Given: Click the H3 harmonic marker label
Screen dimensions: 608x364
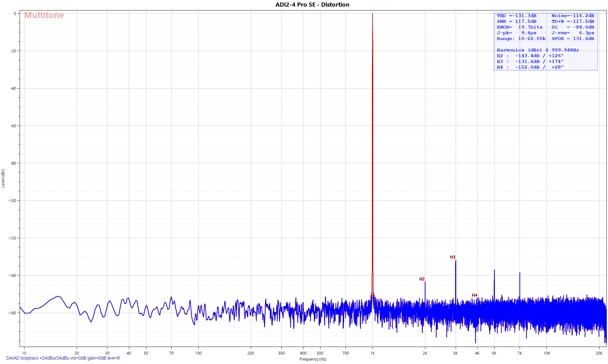Looking at the screenshot, I should point(453,257).
